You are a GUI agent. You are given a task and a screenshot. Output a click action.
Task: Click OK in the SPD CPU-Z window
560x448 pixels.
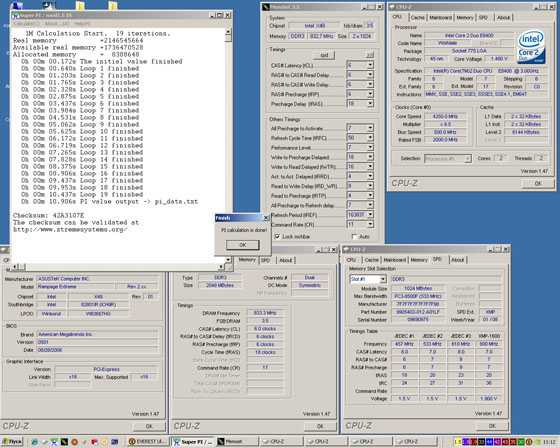pos(492,426)
